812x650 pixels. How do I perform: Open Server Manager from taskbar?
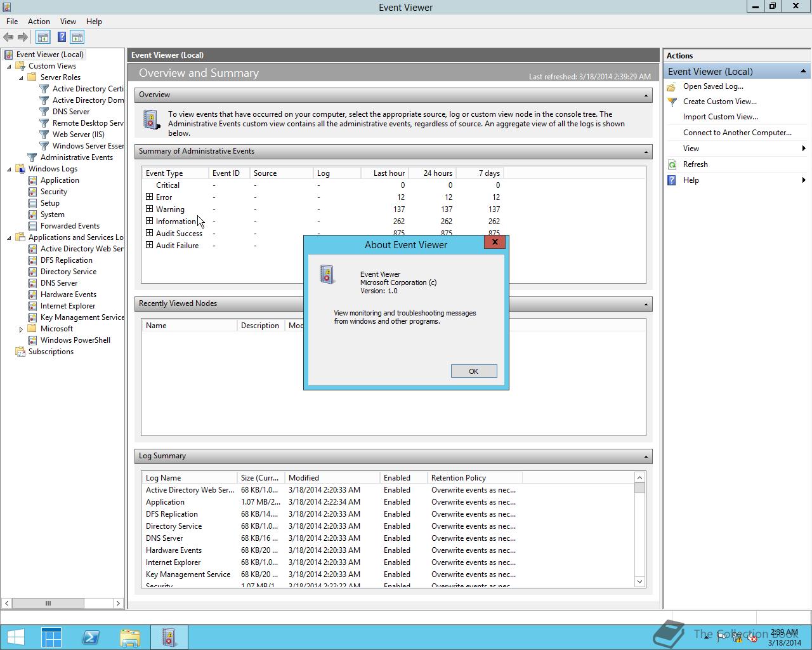tap(51, 637)
